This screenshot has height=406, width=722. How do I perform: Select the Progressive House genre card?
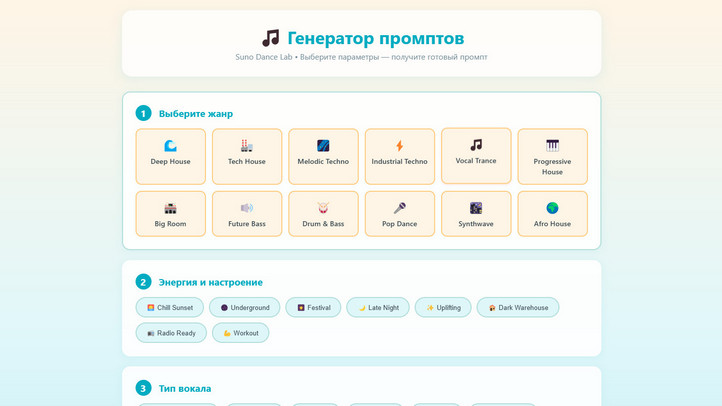pyautogui.click(x=553, y=157)
